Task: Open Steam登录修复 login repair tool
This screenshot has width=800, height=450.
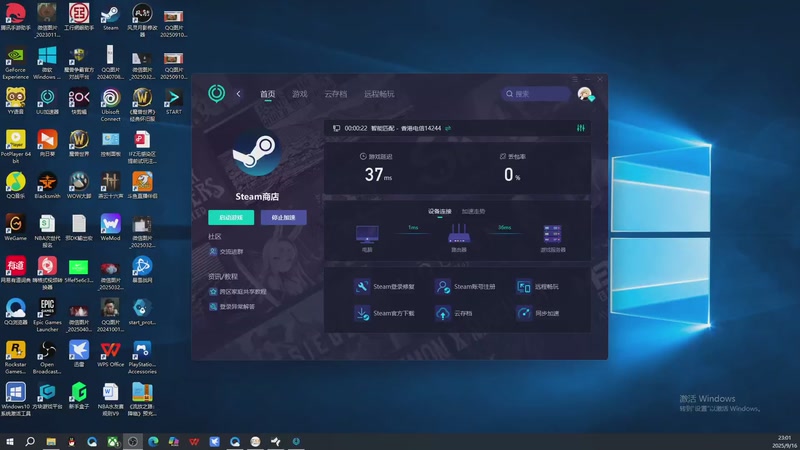Action: click(x=384, y=287)
